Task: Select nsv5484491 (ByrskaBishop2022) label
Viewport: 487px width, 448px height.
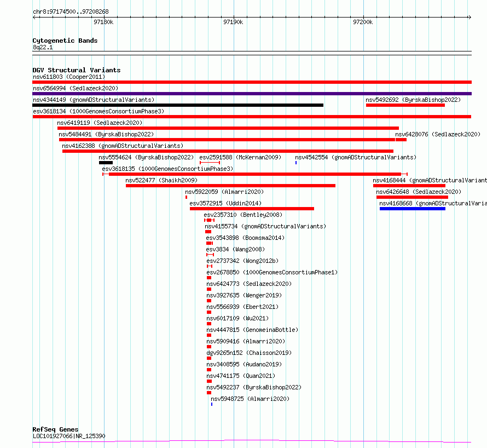Action: click(106, 134)
